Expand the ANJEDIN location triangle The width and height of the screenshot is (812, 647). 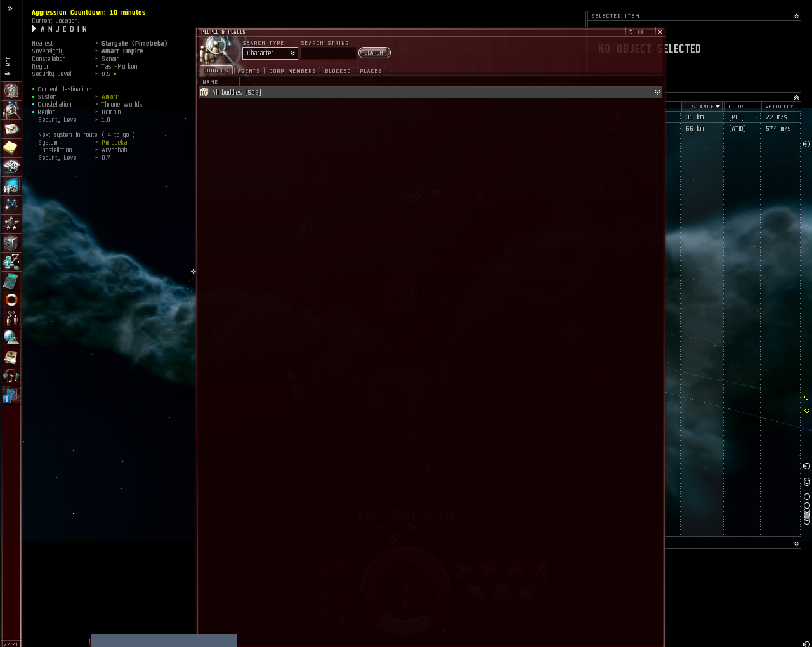[x=34, y=29]
